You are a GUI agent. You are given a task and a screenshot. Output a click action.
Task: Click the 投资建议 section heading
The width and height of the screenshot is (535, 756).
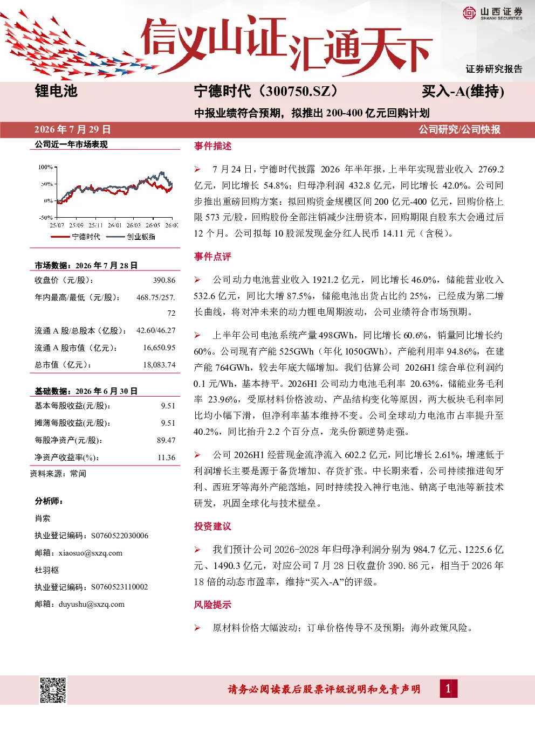(212, 526)
